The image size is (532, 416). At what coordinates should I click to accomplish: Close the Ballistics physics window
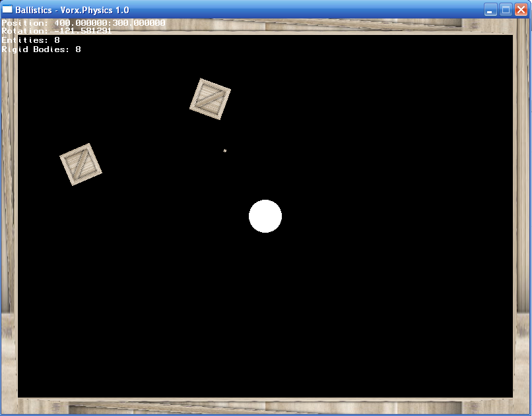click(521, 10)
